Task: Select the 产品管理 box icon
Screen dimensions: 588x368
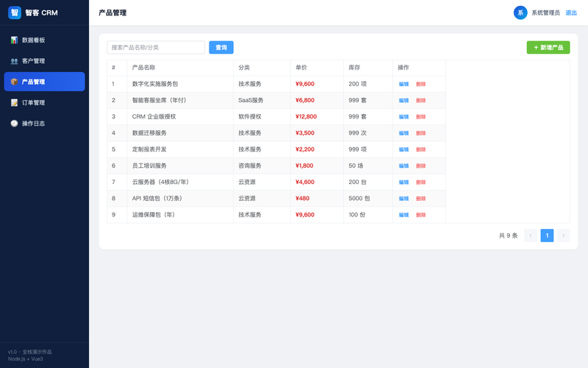Action: tap(14, 82)
